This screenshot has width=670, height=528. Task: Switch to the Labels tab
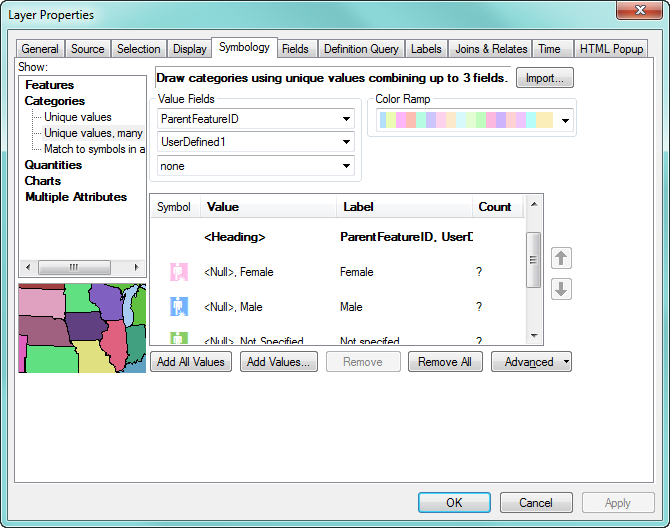[x=426, y=49]
